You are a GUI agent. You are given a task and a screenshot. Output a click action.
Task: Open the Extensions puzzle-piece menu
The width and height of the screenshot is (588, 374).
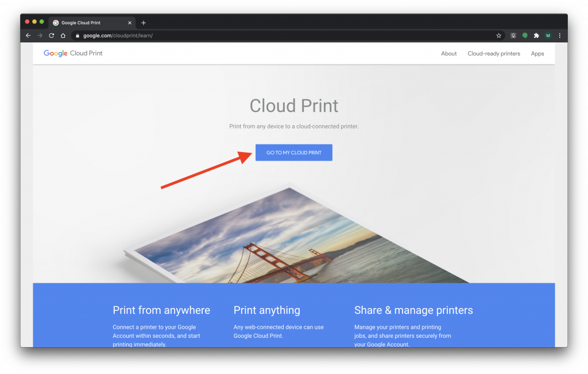(x=536, y=36)
